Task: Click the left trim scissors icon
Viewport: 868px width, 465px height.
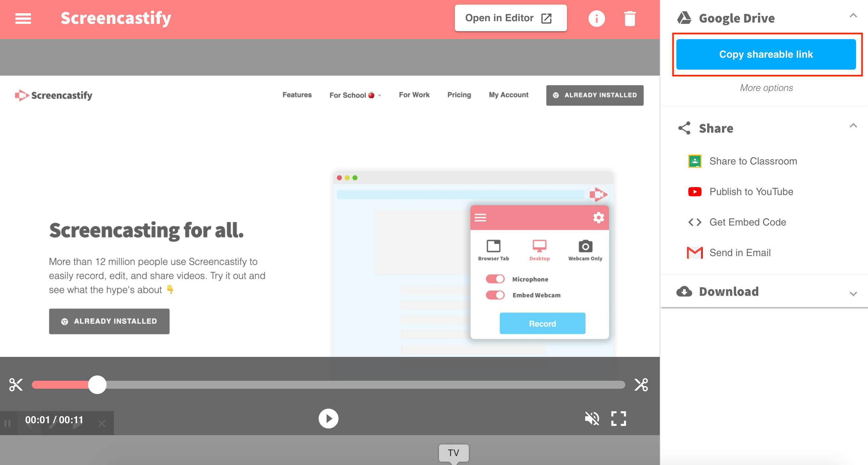Action: [x=16, y=385]
